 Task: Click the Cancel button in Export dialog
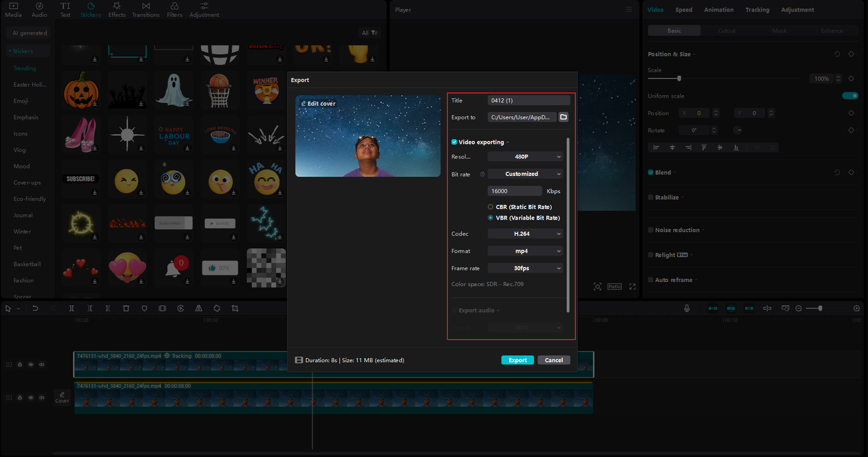click(x=554, y=360)
